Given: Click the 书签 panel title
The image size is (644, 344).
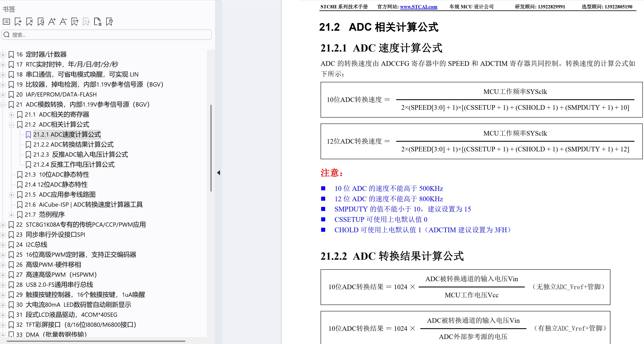Looking at the screenshot, I should tap(9, 9).
